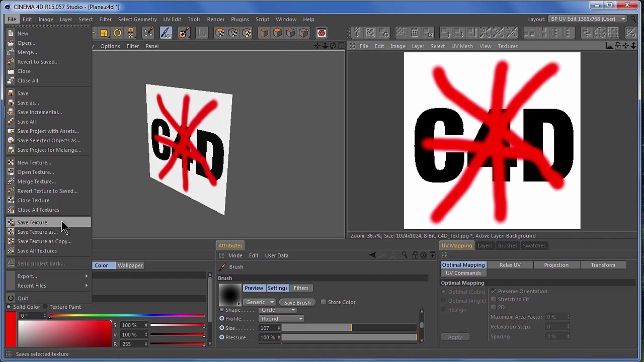
Task: Open the UV Mesh menu
Action: tap(462, 46)
